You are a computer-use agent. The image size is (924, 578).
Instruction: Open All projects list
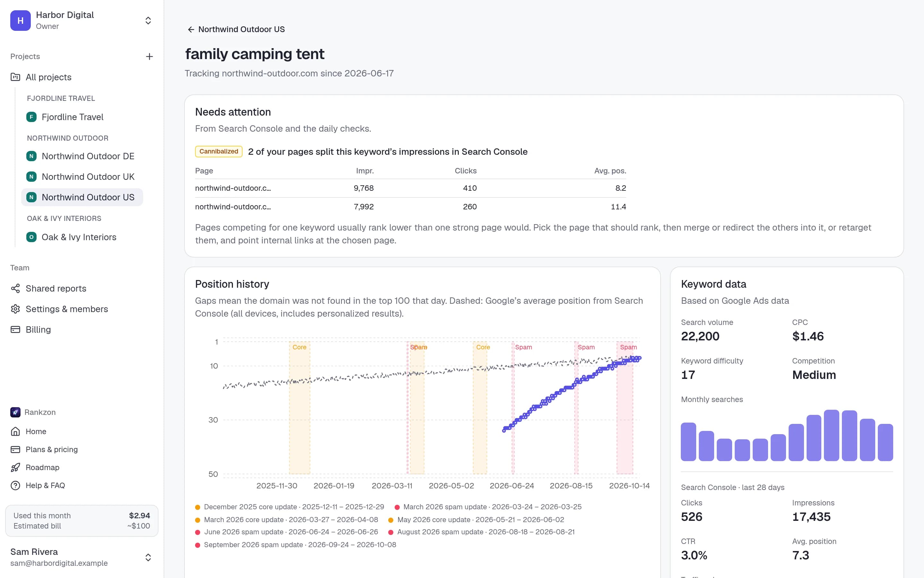[x=48, y=77]
